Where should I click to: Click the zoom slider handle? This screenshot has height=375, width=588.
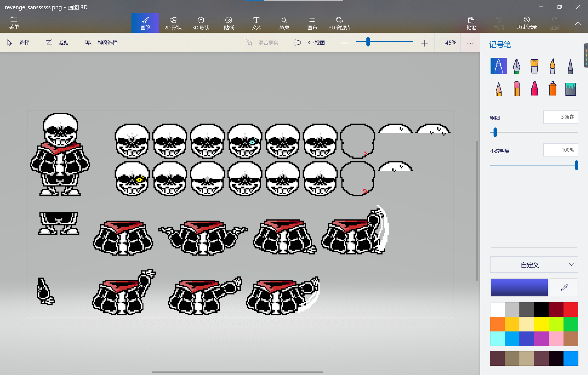[368, 42]
